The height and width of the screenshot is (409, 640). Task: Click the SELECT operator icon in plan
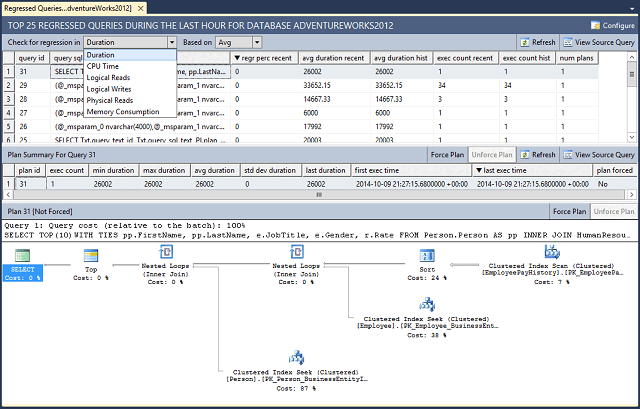coord(21,254)
